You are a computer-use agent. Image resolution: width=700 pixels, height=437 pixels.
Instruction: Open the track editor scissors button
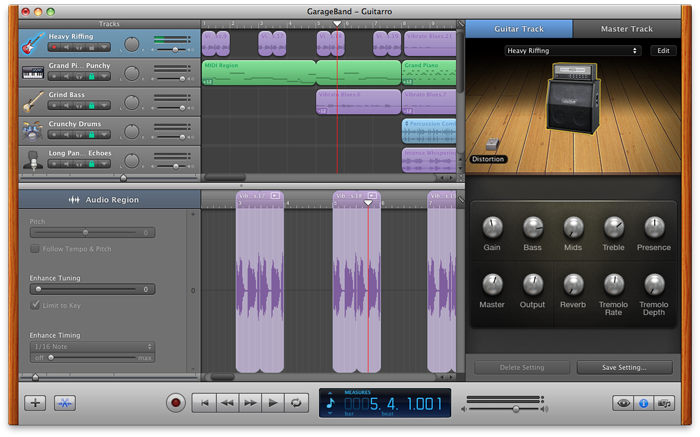(65, 403)
